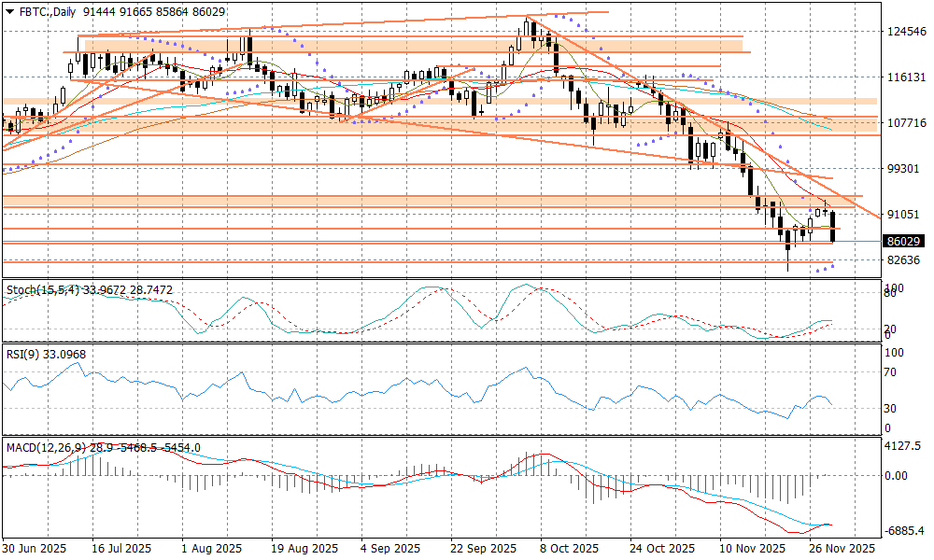The image size is (934, 560).
Task: Select the current price tag 86029
Action: [x=904, y=241]
